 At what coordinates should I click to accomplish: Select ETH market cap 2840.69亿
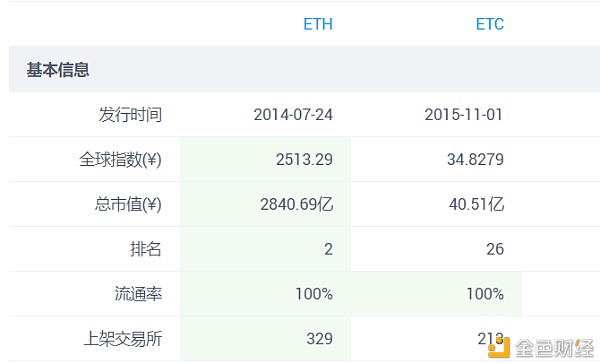click(297, 204)
